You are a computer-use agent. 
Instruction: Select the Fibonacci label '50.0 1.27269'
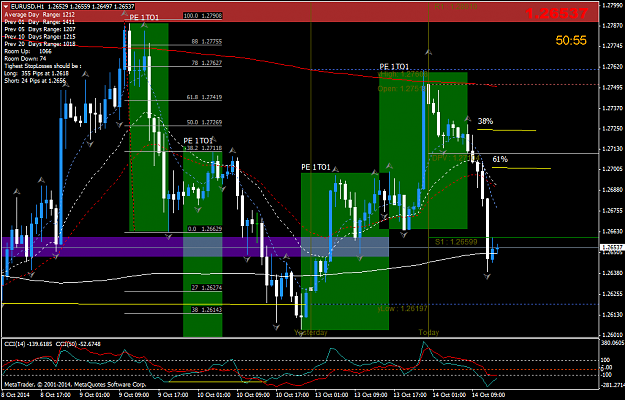204,122
